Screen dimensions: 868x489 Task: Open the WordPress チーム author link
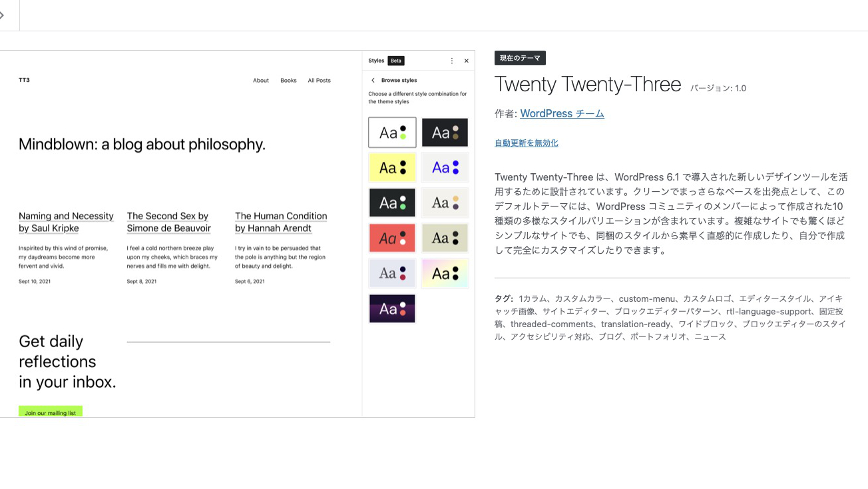click(x=562, y=113)
